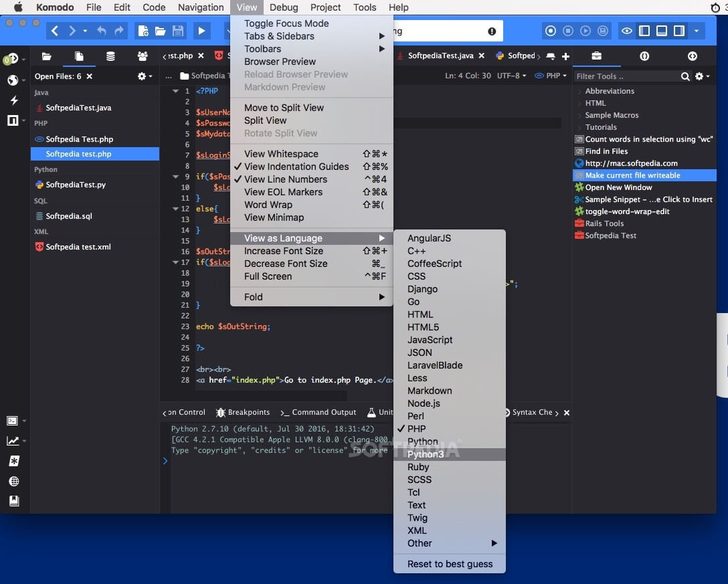
Task: Click the record macro circle icon
Action: 551,31
